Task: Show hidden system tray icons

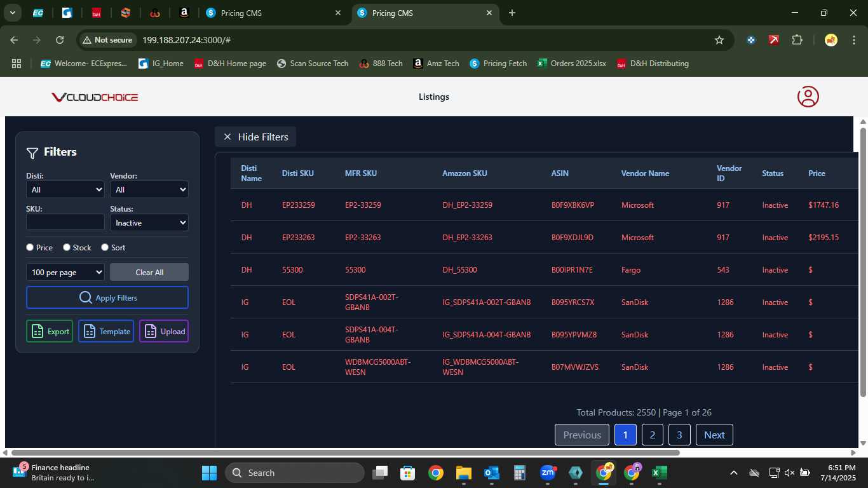Action: tap(734, 473)
